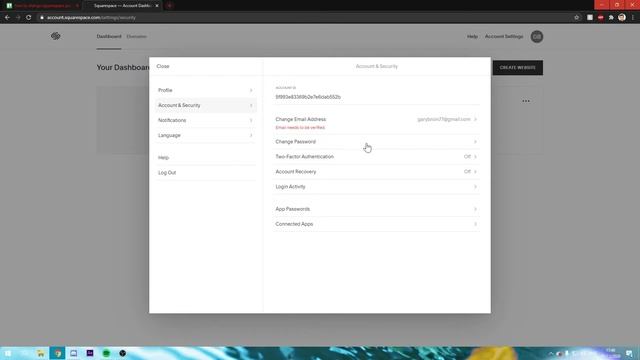Switch to Dashboard tab in header
The height and width of the screenshot is (360, 640).
coord(109,36)
